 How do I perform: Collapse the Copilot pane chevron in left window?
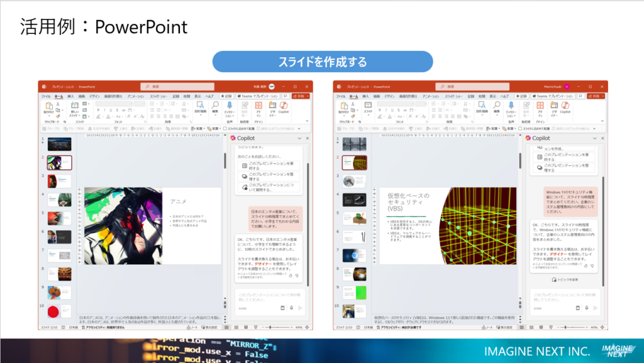pyautogui.click(x=299, y=138)
